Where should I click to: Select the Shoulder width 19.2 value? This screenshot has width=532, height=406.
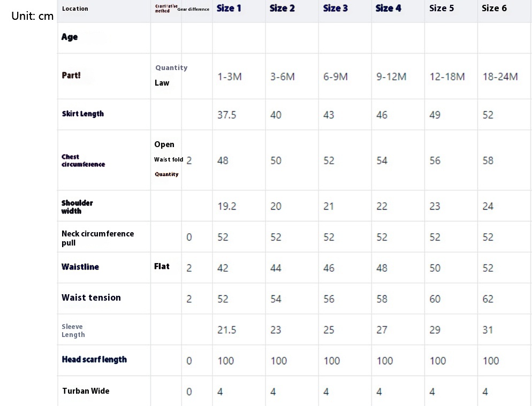pyautogui.click(x=227, y=206)
